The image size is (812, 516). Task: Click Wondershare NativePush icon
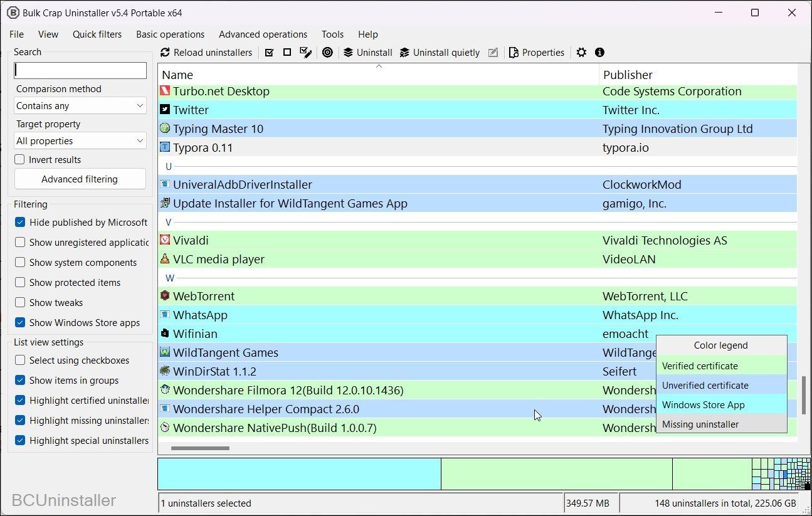pyautogui.click(x=165, y=428)
